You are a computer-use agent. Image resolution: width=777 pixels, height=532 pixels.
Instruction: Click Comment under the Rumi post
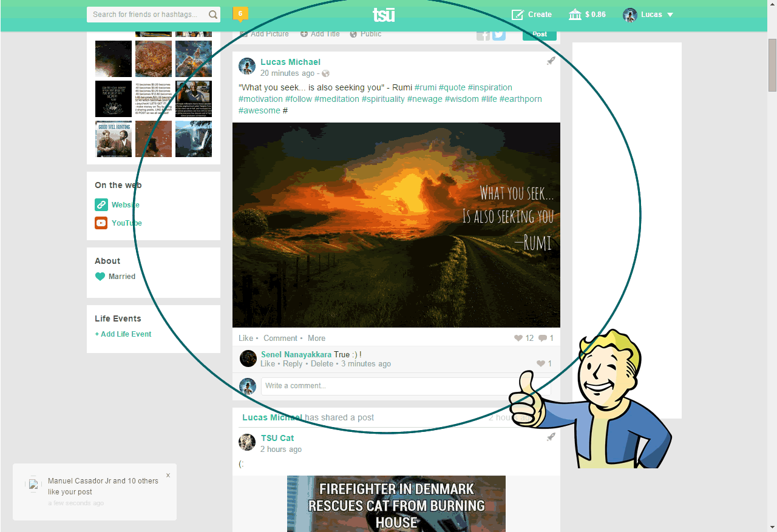click(x=280, y=338)
